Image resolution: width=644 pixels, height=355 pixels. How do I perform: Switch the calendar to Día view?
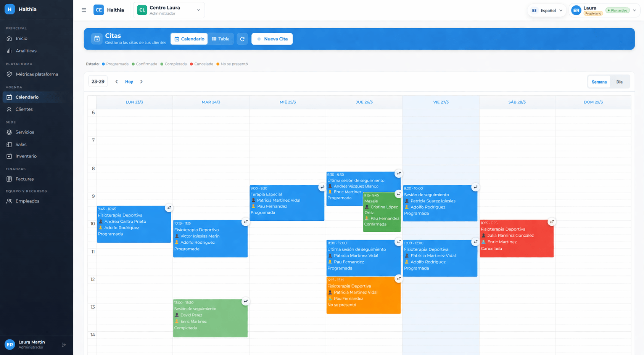click(x=620, y=81)
